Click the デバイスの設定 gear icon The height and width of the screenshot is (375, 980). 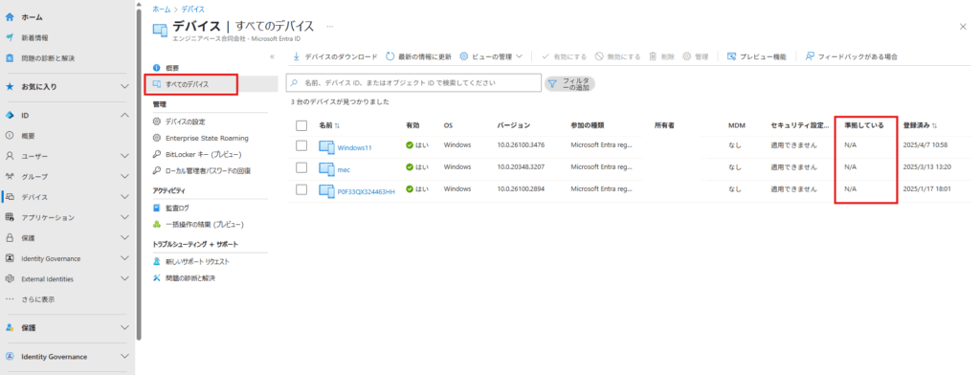(157, 121)
